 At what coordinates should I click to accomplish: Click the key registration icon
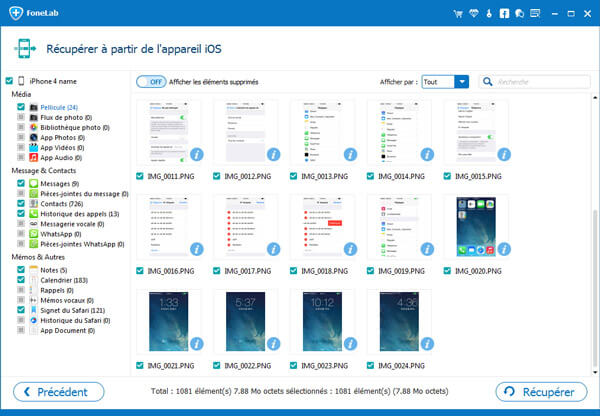tap(489, 14)
